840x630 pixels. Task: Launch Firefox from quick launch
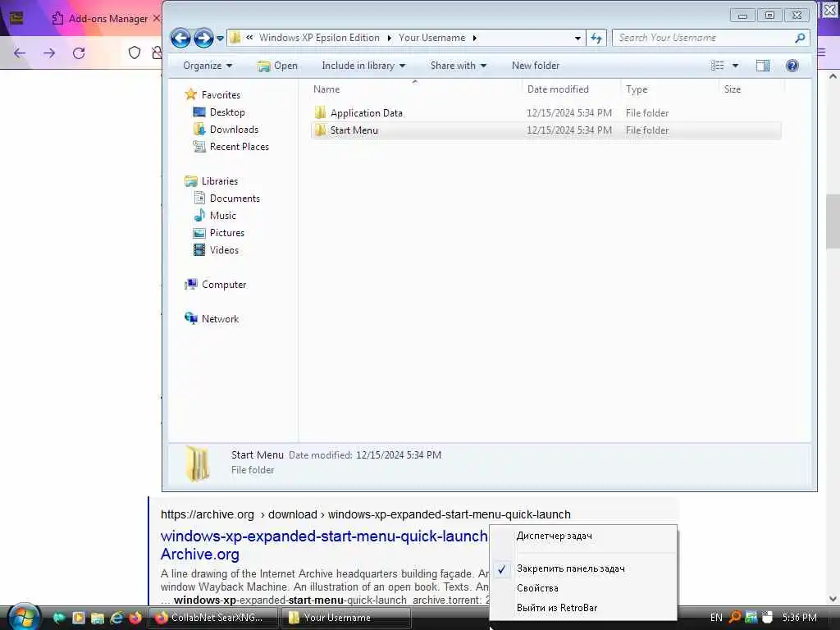[x=135, y=618]
